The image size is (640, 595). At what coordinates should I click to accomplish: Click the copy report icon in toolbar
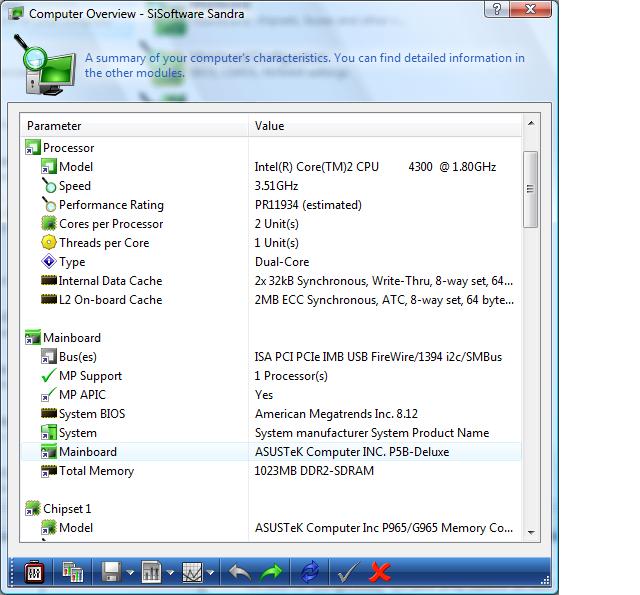pos(73,572)
